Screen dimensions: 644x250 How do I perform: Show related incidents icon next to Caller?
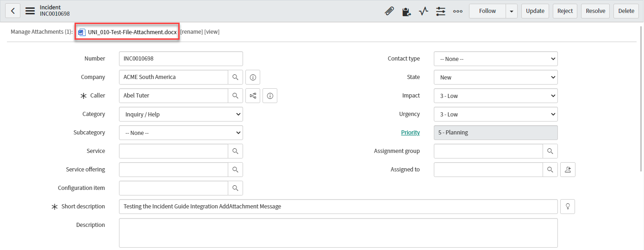tap(253, 96)
